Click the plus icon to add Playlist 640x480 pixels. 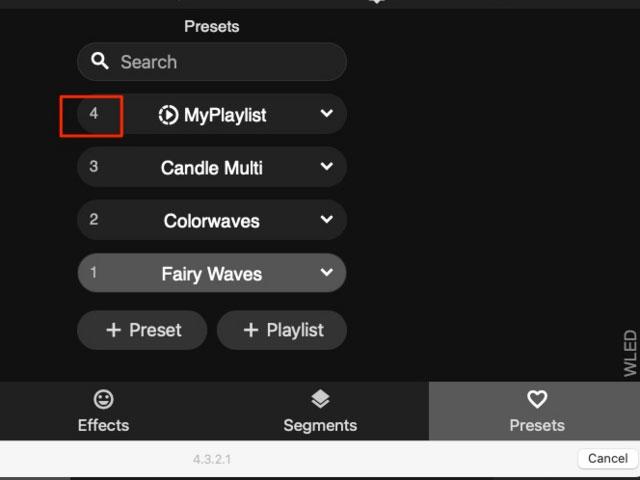pos(252,330)
